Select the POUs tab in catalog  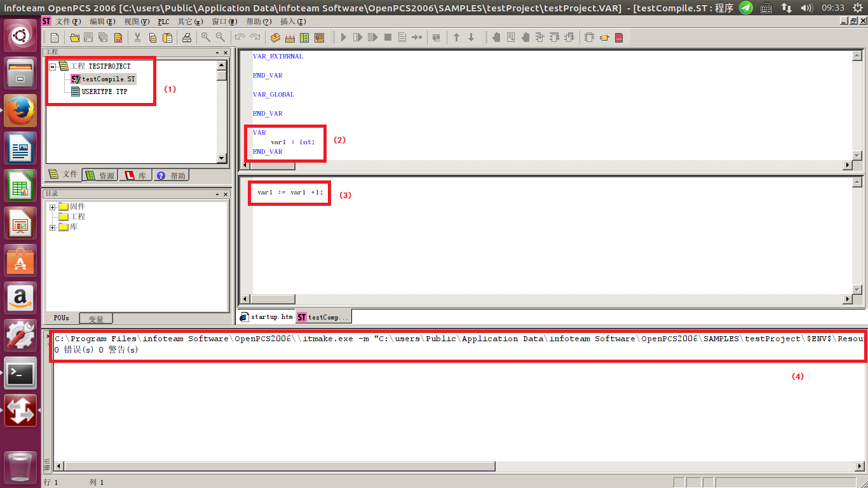coord(62,318)
